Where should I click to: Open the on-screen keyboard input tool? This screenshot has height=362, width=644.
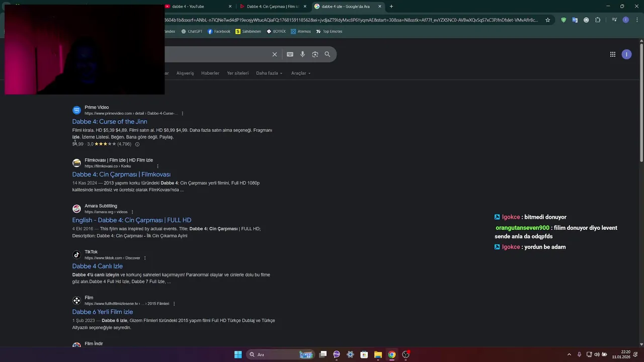pos(290,54)
